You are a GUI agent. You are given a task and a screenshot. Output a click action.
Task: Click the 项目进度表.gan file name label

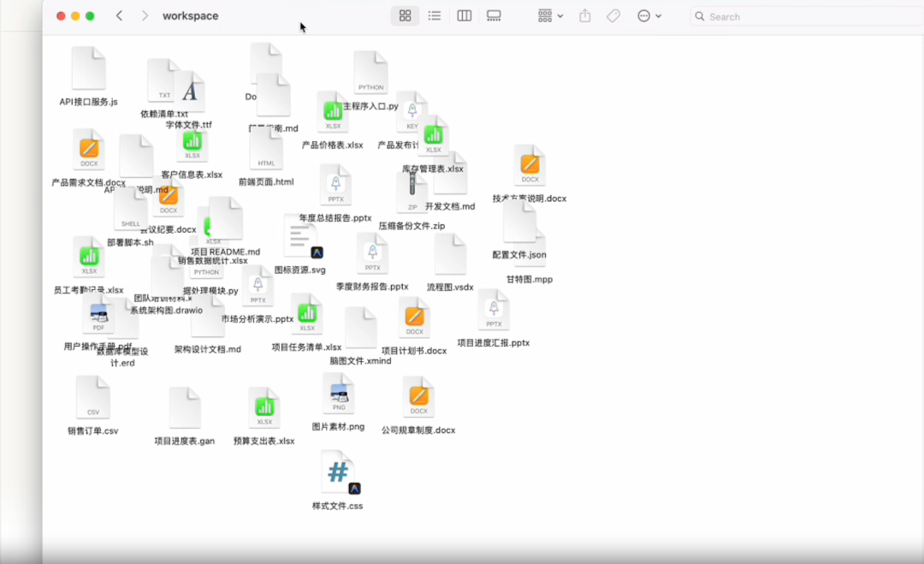tap(184, 442)
